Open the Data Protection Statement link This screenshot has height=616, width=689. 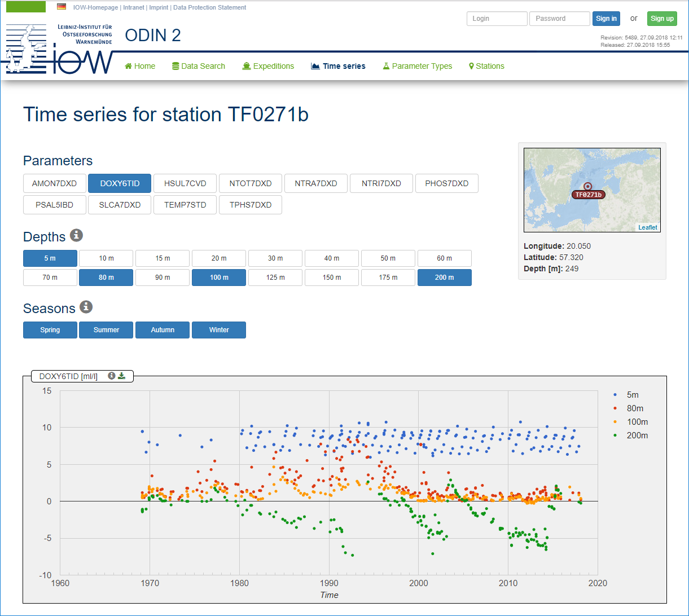209,7
